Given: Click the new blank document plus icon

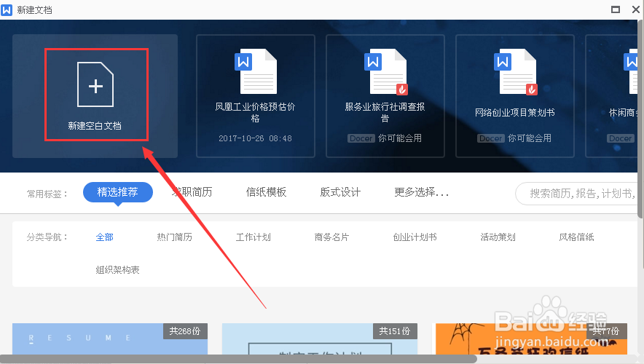Looking at the screenshot, I should pyautogui.click(x=95, y=84).
